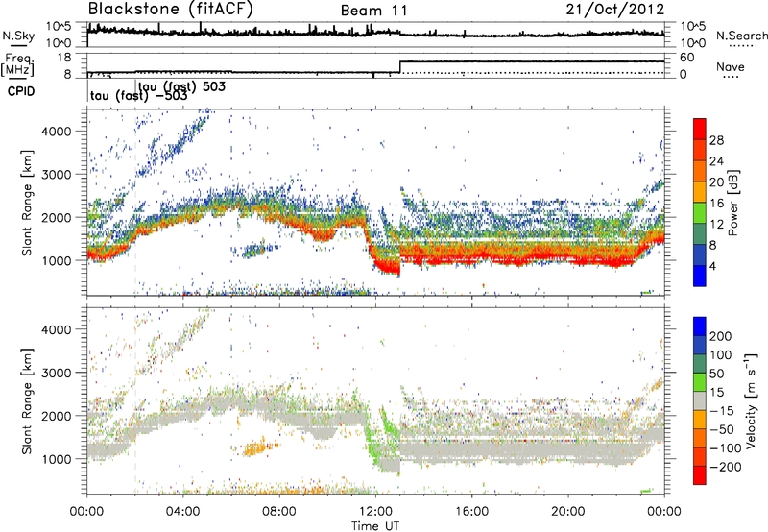Image resolution: width=768 pixels, height=532 pixels.
Task: Click the 'Beam 11' label
Action: click(x=373, y=11)
